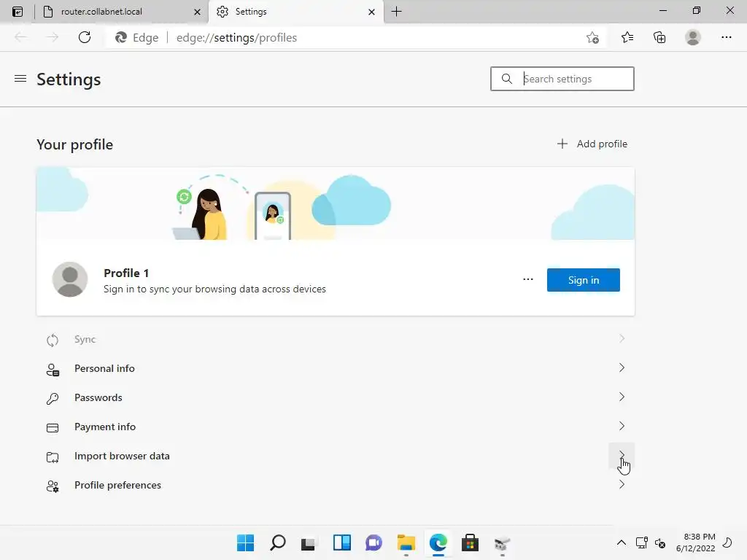The image size is (747, 560).
Task: Click Microsoft Edge taskbar icon
Action: pyautogui.click(x=438, y=542)
